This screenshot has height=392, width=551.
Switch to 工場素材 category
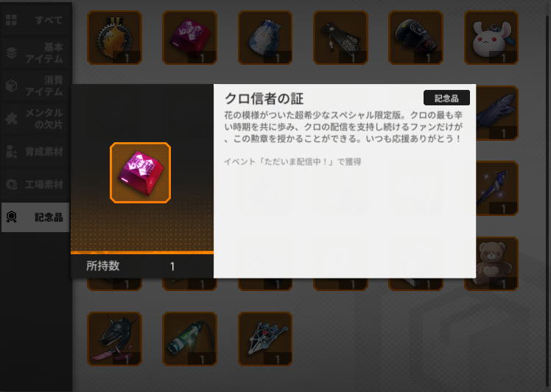35,184
